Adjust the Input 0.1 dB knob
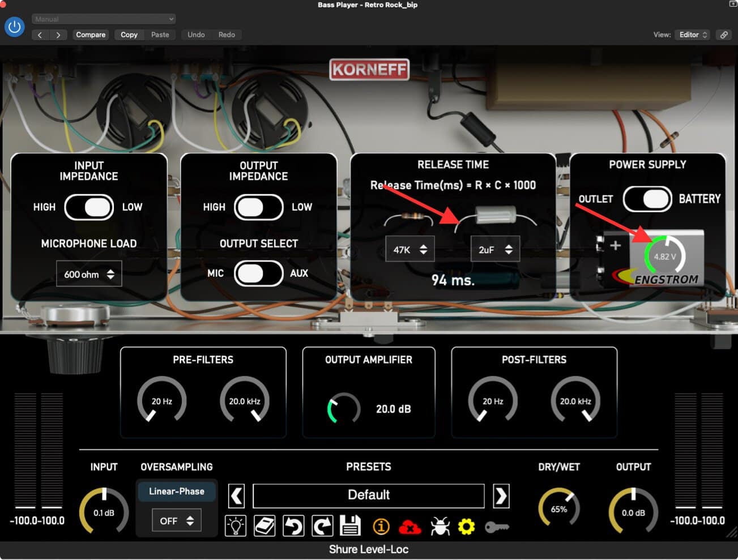This screenshot has height=560, width=738. pos(104,511)
